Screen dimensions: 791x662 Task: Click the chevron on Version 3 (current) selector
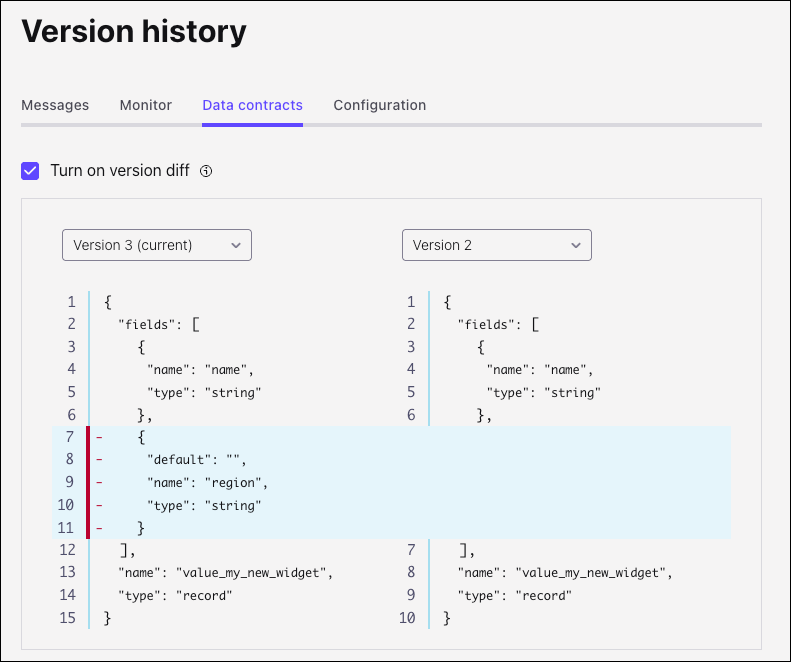coord(236,245)
